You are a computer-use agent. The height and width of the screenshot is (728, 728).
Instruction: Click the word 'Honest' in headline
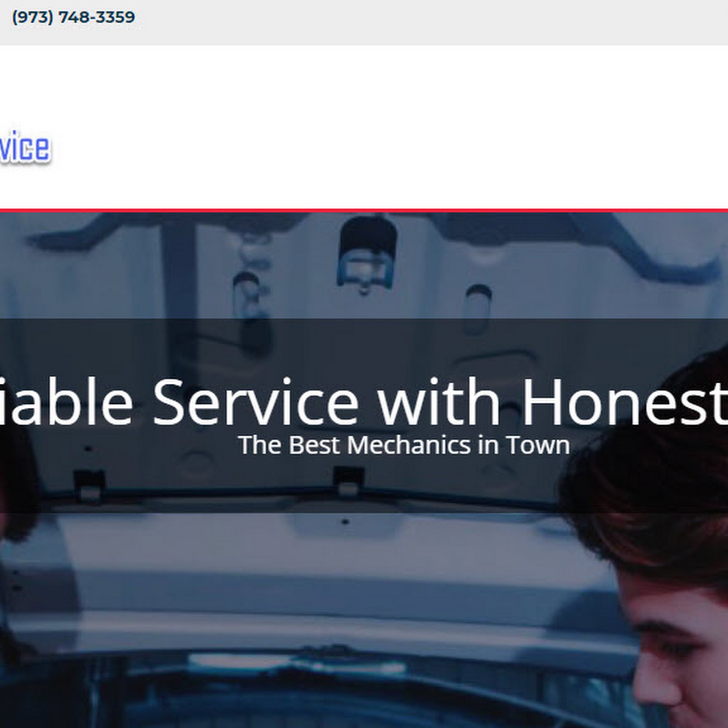pos(624,402)
